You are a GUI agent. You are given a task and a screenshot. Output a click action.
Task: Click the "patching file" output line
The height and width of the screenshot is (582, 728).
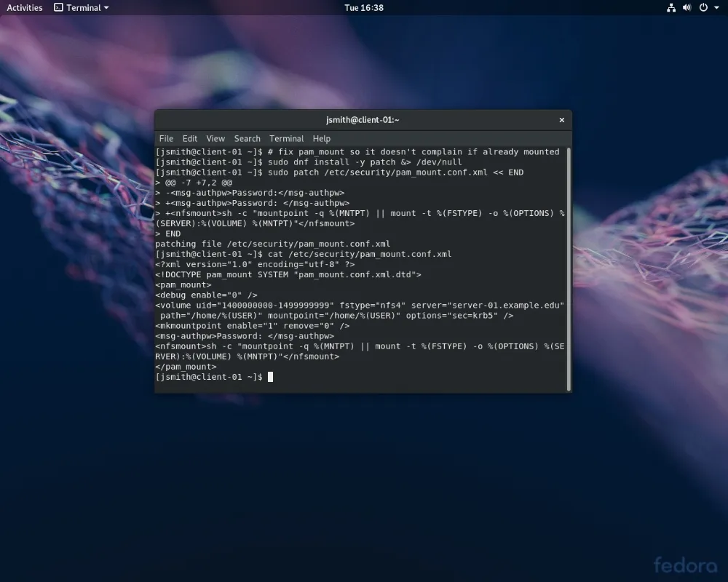point(273,244)
